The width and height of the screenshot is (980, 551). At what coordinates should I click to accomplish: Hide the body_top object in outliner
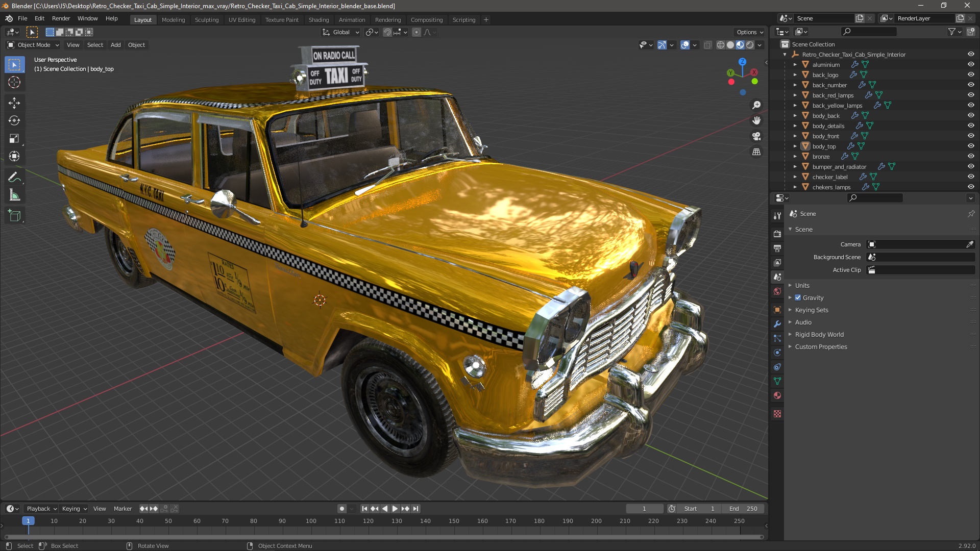pyautogui.click(x=971, y=146)
